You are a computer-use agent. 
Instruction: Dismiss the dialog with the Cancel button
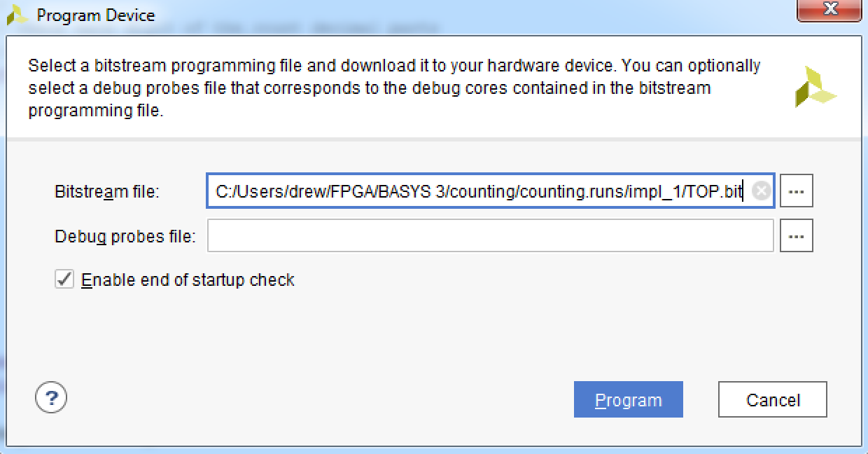[773, 400]
